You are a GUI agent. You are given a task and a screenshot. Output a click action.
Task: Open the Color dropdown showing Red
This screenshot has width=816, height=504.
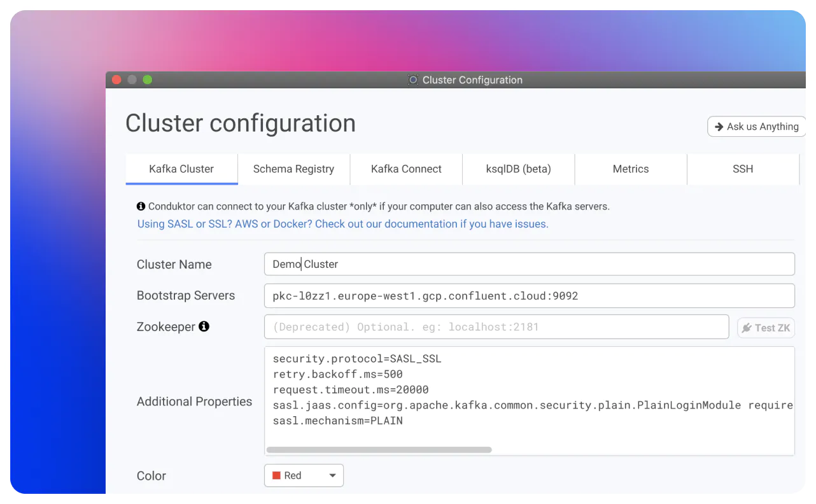[x=304, y=475]
